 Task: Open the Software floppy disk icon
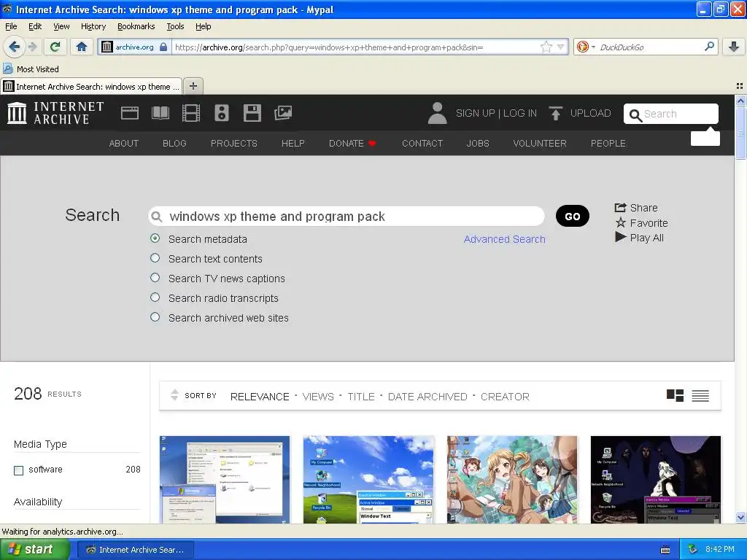[252, 113]
